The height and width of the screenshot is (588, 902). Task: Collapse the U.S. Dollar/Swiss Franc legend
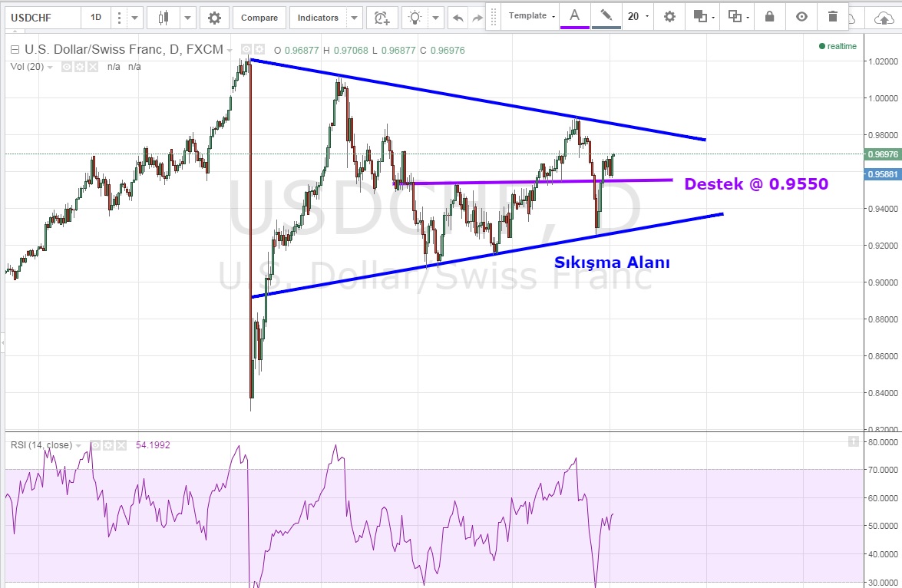[x=15, y=51]
